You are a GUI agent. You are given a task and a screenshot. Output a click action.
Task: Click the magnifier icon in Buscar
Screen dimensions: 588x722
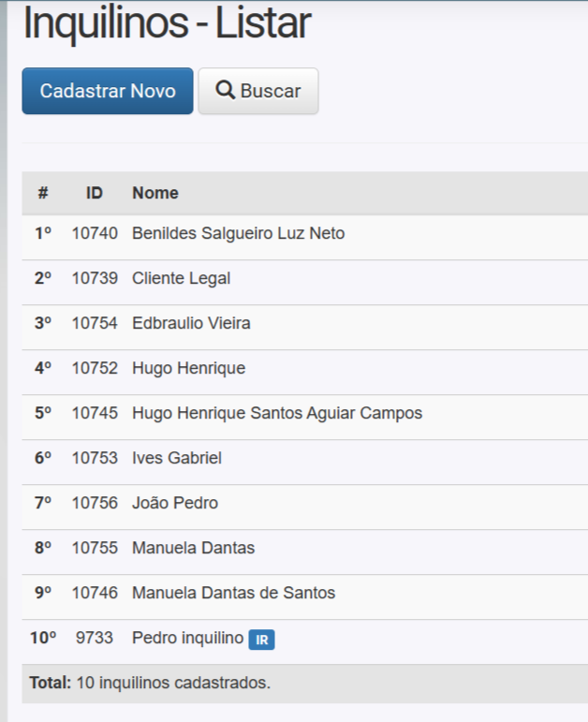(225, 91)
